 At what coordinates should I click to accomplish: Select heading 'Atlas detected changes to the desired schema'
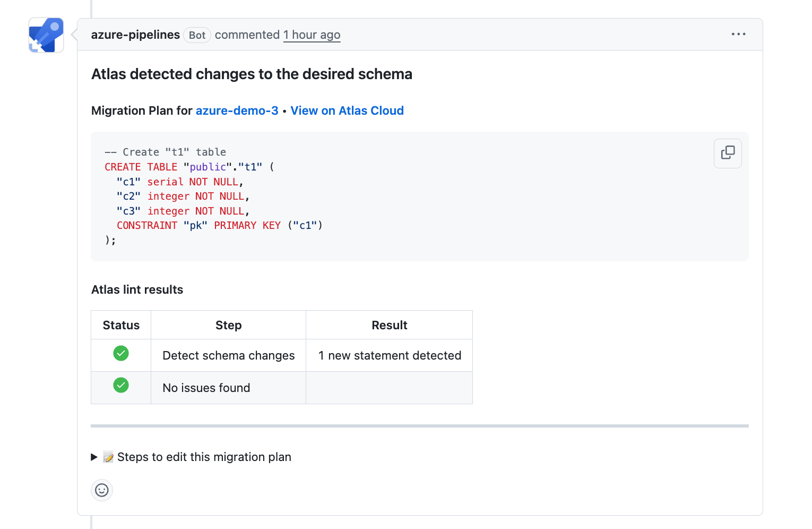[252, 74]
